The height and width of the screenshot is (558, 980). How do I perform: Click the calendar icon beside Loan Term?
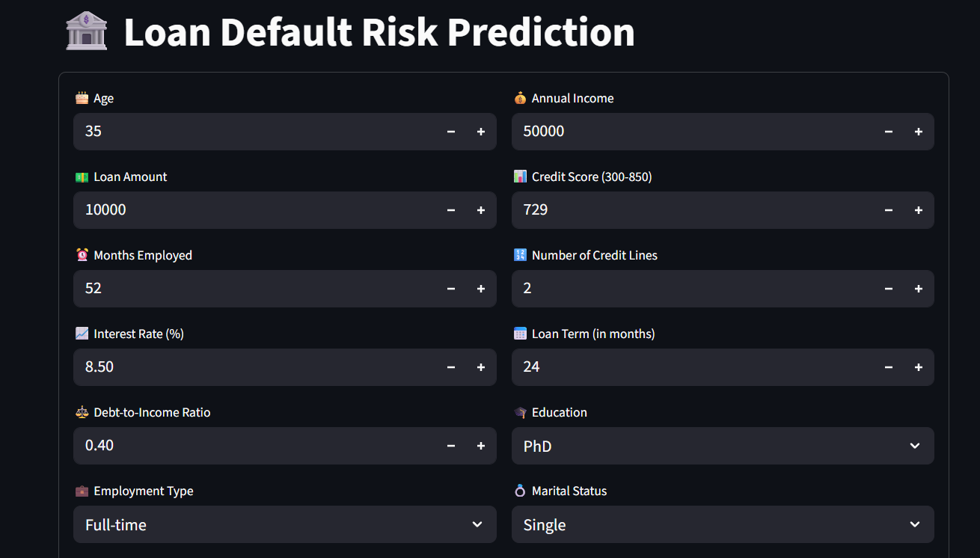click(519, 334)
